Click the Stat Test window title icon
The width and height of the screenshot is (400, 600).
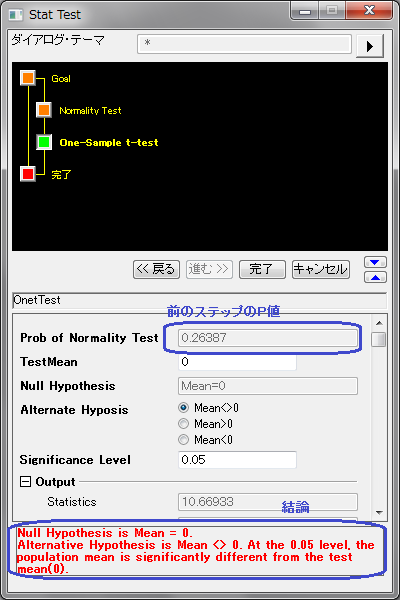click(x=16, y=15)
